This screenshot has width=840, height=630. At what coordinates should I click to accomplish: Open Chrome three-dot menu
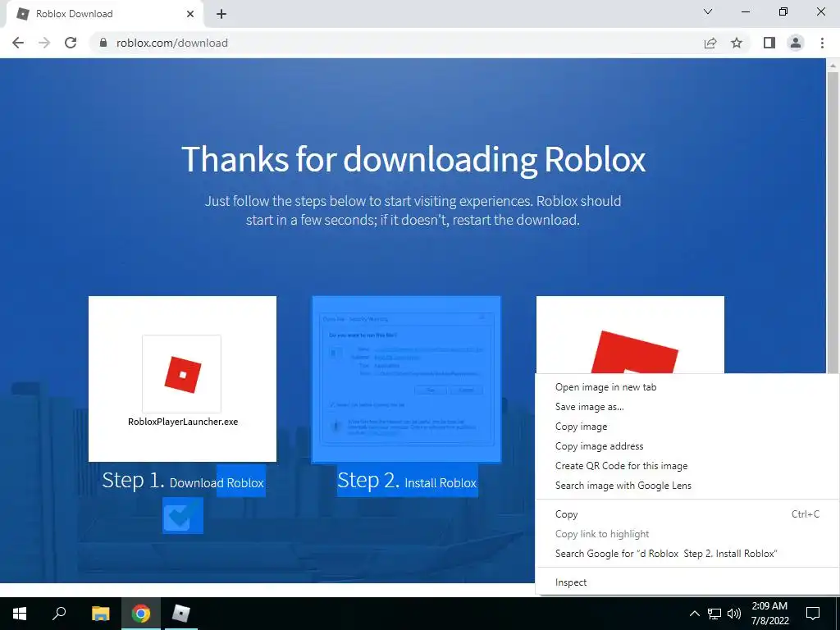[822, 43]
